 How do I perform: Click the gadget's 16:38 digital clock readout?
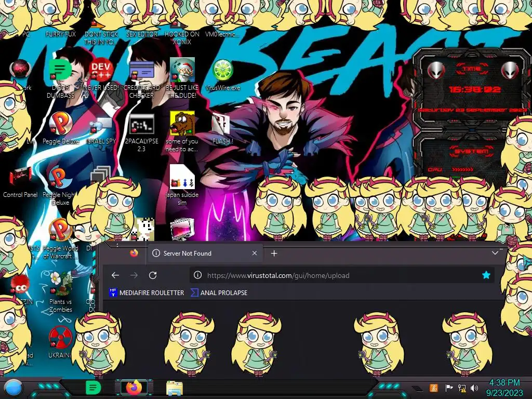click(474, 89)
